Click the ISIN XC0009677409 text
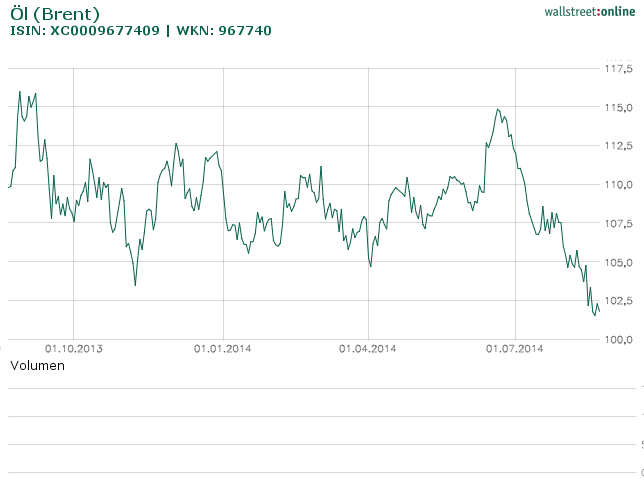 click(83, 31)
